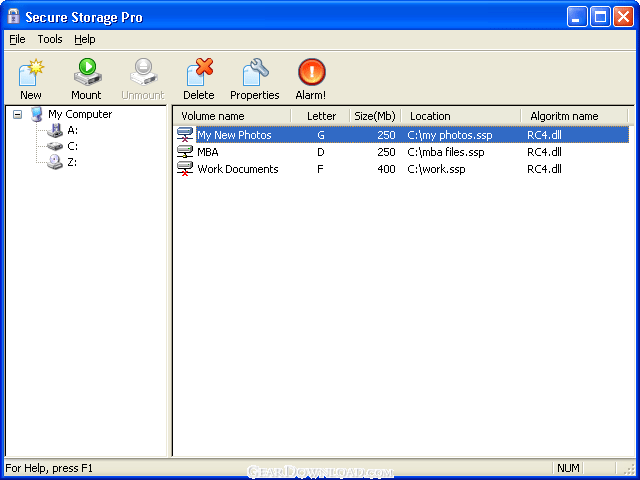Click the Mount drive toolbar icon
The height and width of the screenshot is (480, 640).
pyautogui.click(x=87, y=72)
